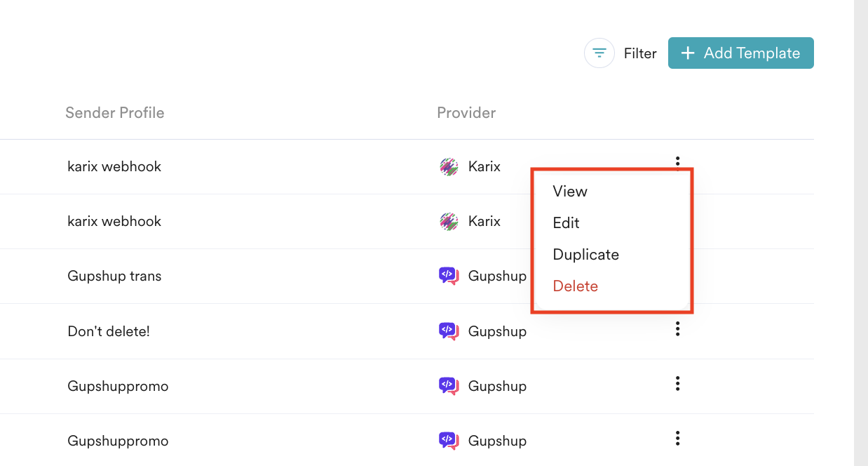
Task: Choose Delete in the context menu
Action: (x=575, y=286)
